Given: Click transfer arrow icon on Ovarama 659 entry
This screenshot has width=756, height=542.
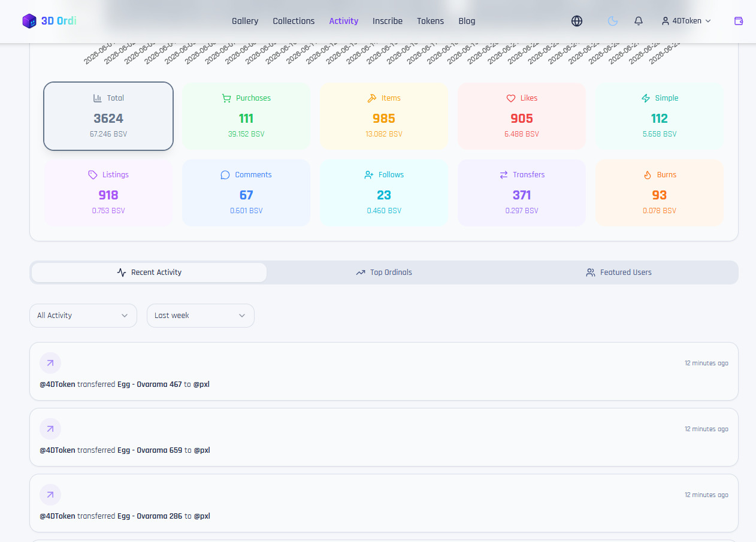Looking at the screenshot, I should (50, 429).
